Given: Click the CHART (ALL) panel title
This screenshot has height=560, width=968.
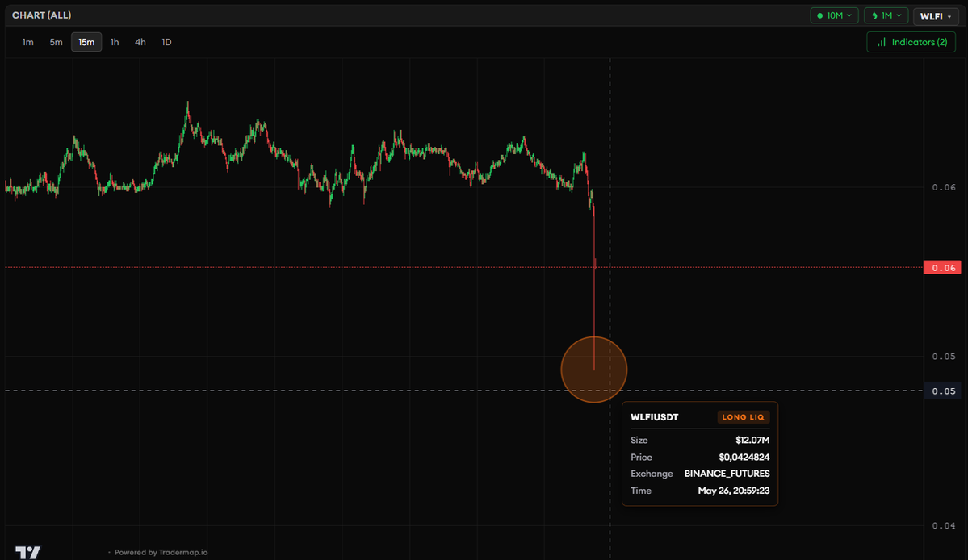Looking at the screenshot, I should pos(41,15).
